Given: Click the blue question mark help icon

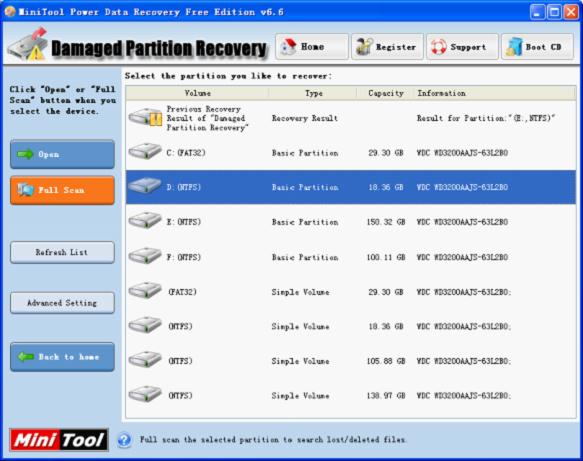Looking at the screenshot, I should click(124, 440).
